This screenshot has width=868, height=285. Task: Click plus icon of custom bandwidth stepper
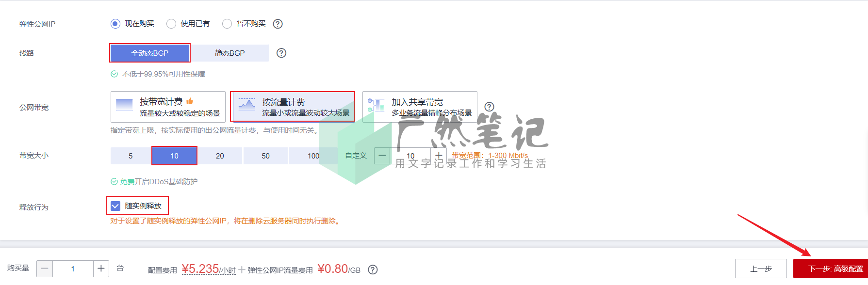pyautogui.click(x=439, y=156)
